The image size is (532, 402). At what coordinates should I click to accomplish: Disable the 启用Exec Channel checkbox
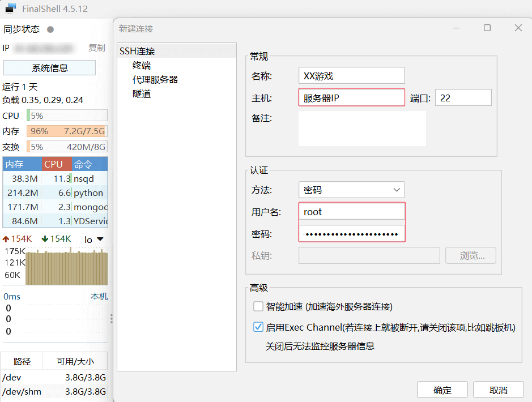pyautogui.click(x=258, y=327)
